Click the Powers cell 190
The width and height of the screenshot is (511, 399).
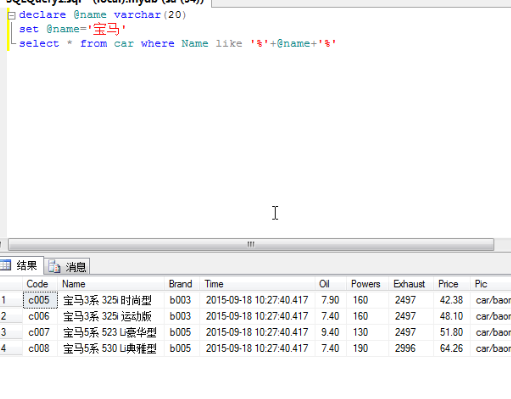coord(367,348)
